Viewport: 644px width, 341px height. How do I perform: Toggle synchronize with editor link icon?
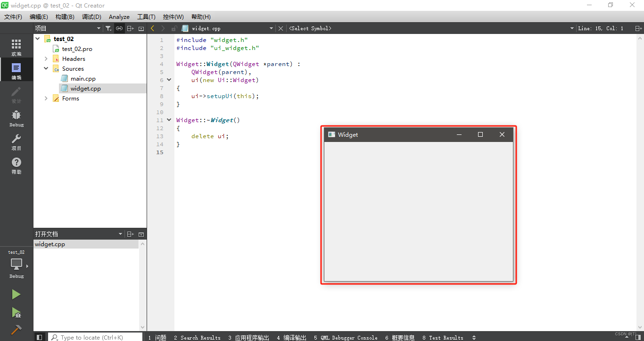pyautogui.click(x=119, y=28)
